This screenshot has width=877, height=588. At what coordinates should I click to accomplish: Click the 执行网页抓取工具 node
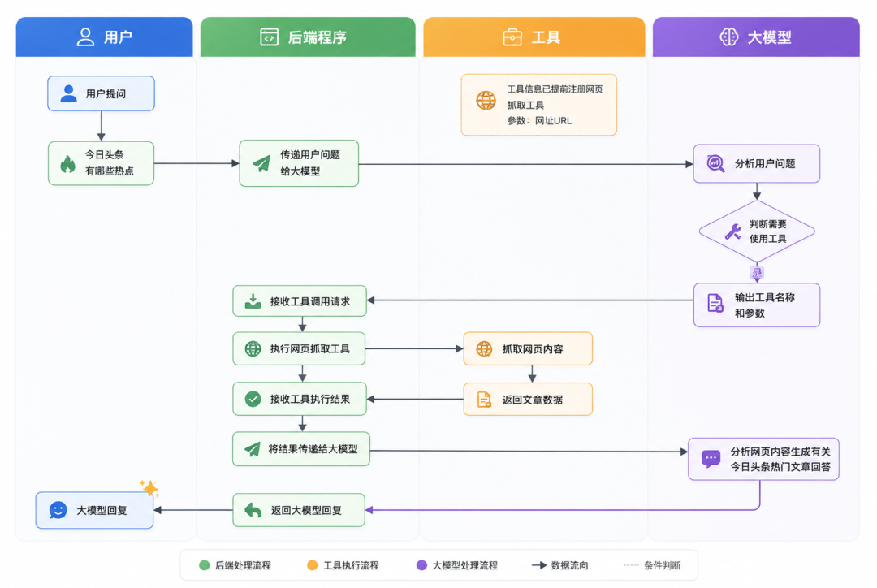299,348
